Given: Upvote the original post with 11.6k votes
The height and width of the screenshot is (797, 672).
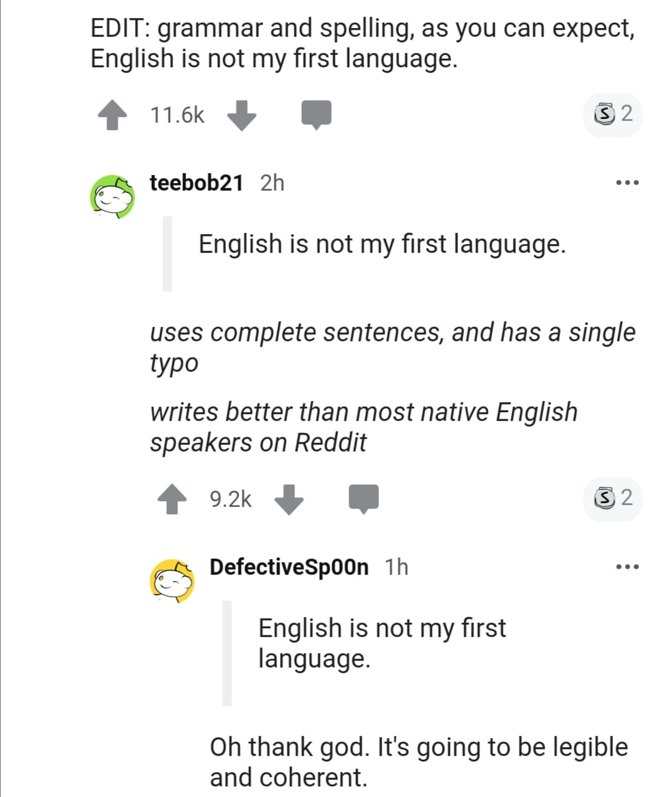Looking at the screenshot, I should [113, 116].
